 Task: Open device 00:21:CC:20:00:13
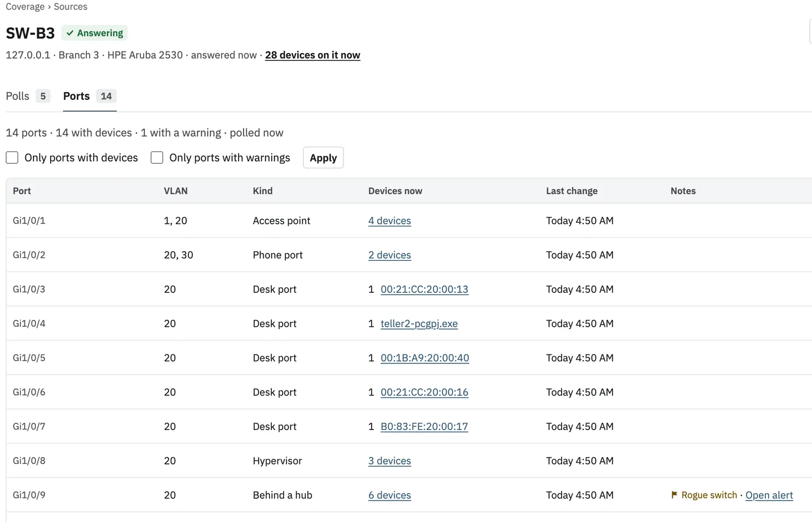tap(425, 289)
